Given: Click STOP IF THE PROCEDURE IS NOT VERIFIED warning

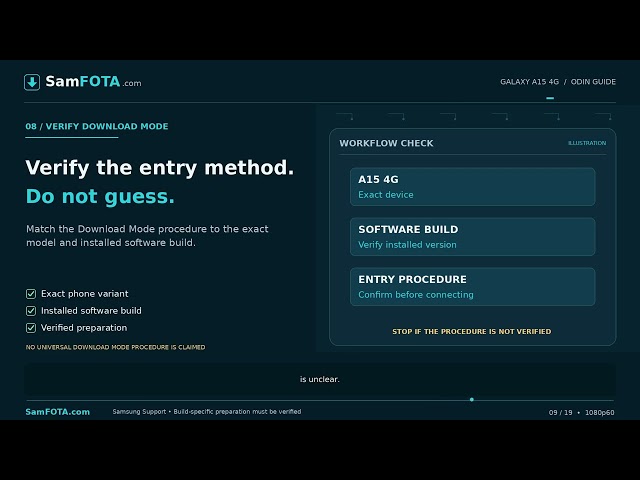Looking at the screenshot, I should click(x=471, y=331).
